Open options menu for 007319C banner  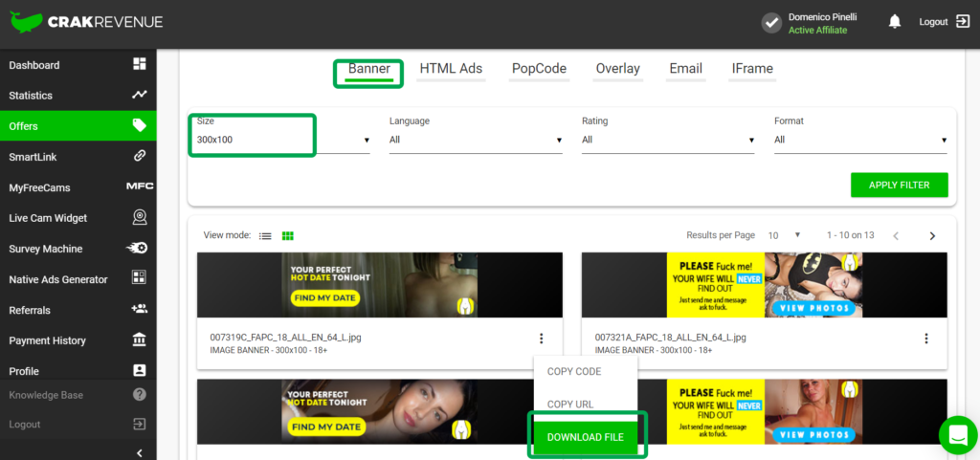tap(542, 339)
